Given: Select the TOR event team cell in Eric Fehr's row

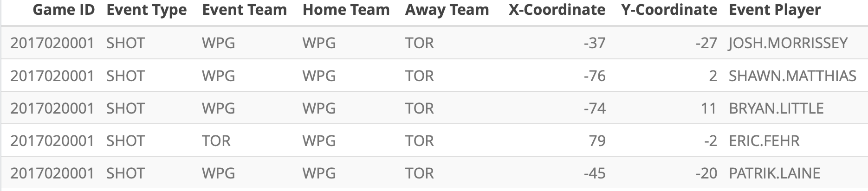Looking at the screenshot, I should (216, 141).
